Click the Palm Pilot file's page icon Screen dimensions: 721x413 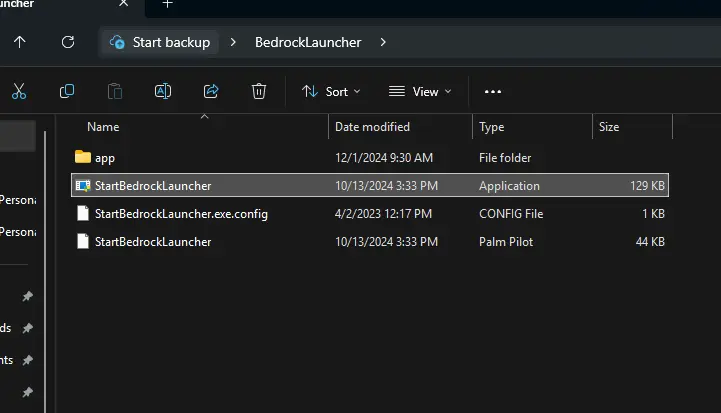click(x=83, y=241)
